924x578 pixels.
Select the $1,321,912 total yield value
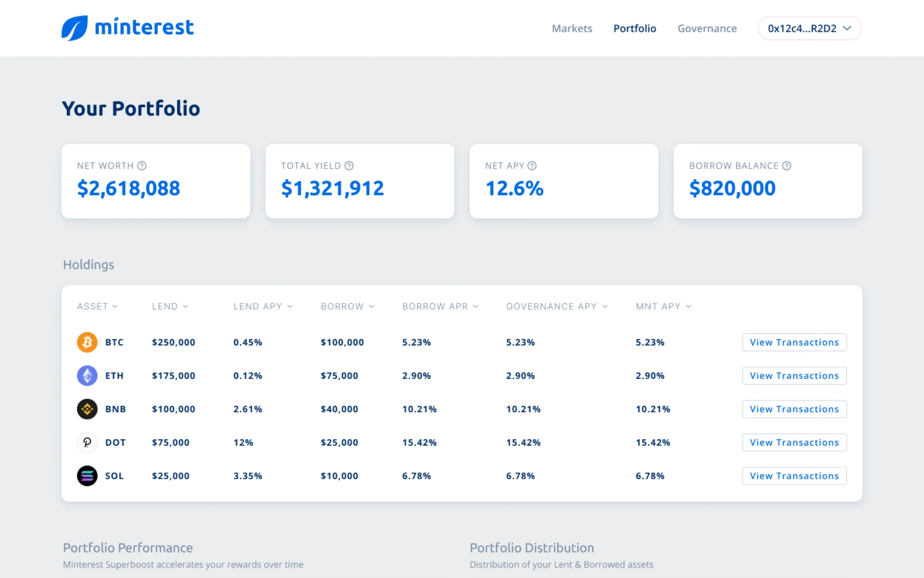pyautogui.click(x=333, y=188)
